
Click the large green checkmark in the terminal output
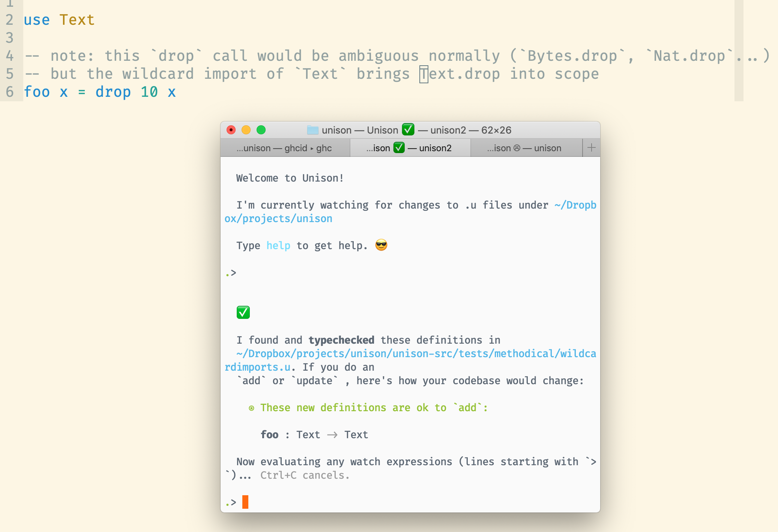pos(243,312)
